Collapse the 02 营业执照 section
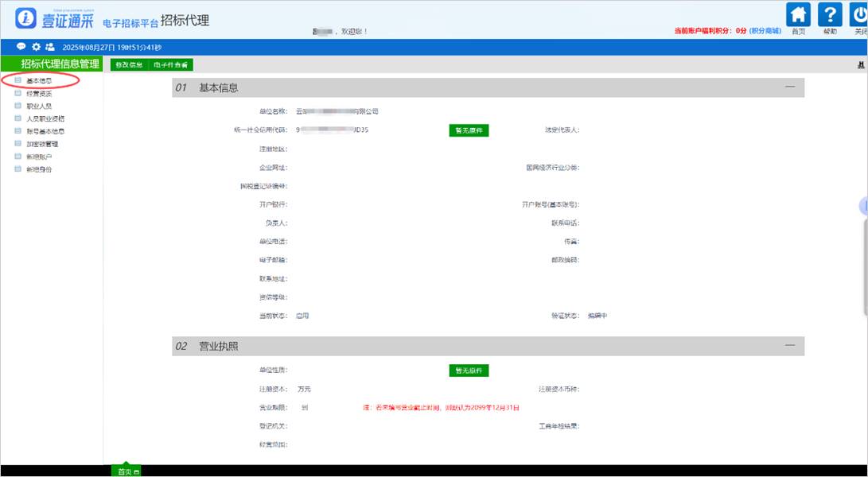This screenshot has height=477, width=868. 790,346
